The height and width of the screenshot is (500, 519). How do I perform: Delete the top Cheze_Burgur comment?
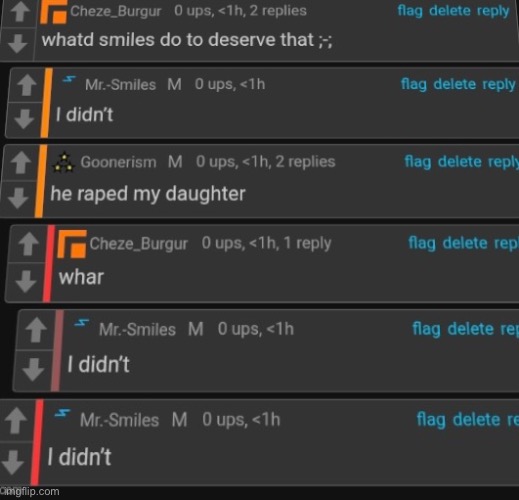[450, 11]
